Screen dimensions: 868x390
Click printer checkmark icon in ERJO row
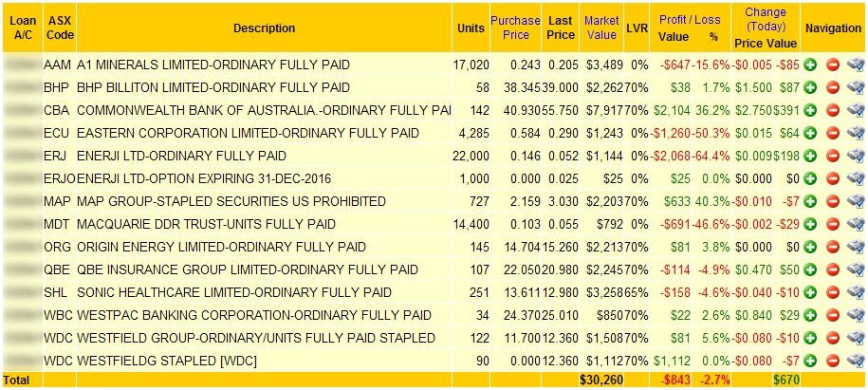click(x=856, y=178)
